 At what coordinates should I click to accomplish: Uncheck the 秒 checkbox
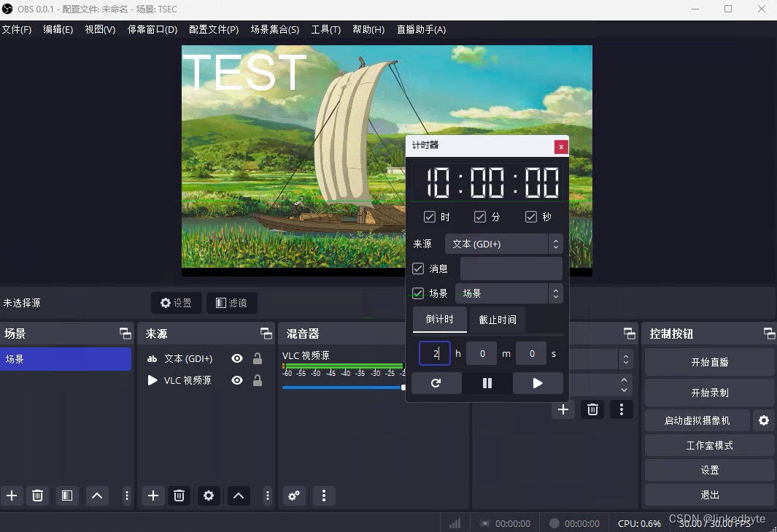point(530,217)
